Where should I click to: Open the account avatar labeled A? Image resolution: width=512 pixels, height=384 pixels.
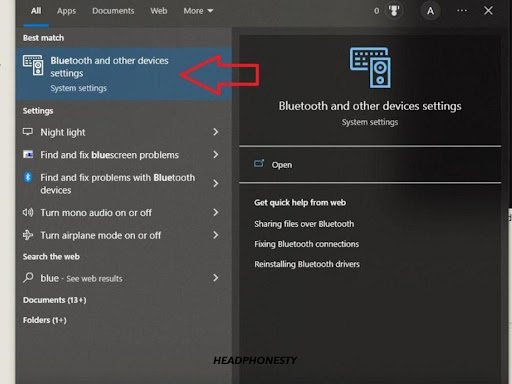[x=430, y=11]
